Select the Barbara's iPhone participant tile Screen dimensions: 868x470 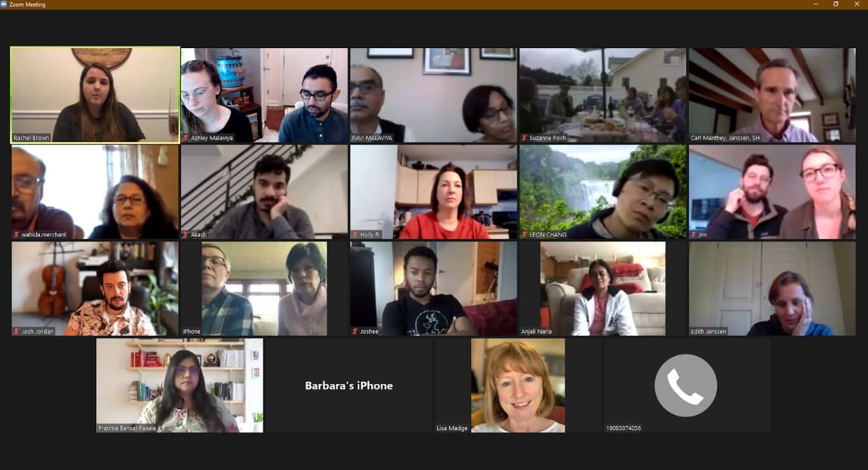point(349,385)
